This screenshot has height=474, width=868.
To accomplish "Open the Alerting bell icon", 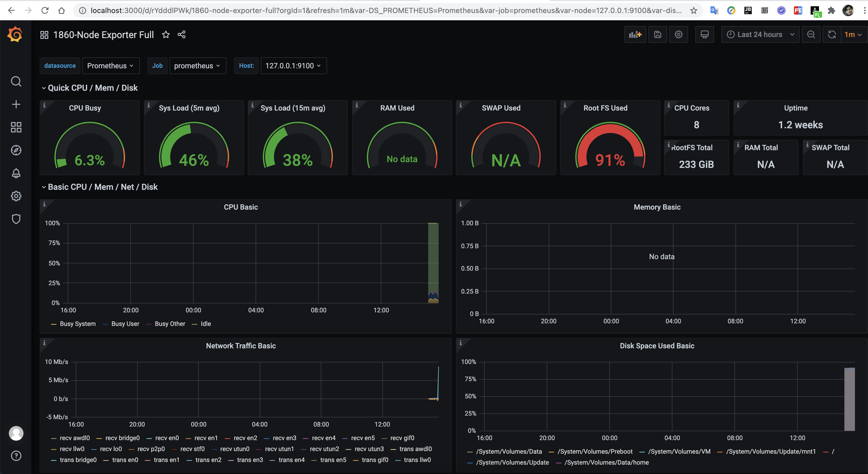I will coord(16,173).
